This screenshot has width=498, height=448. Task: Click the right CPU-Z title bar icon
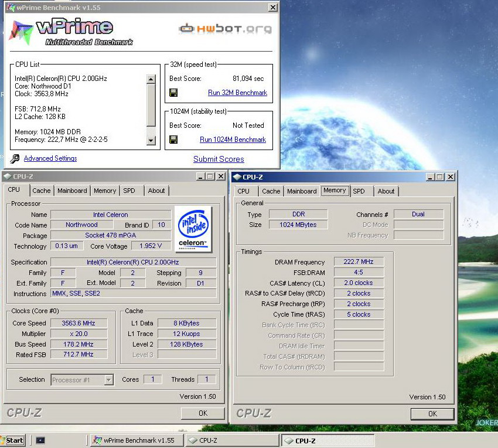pos(237,177)
